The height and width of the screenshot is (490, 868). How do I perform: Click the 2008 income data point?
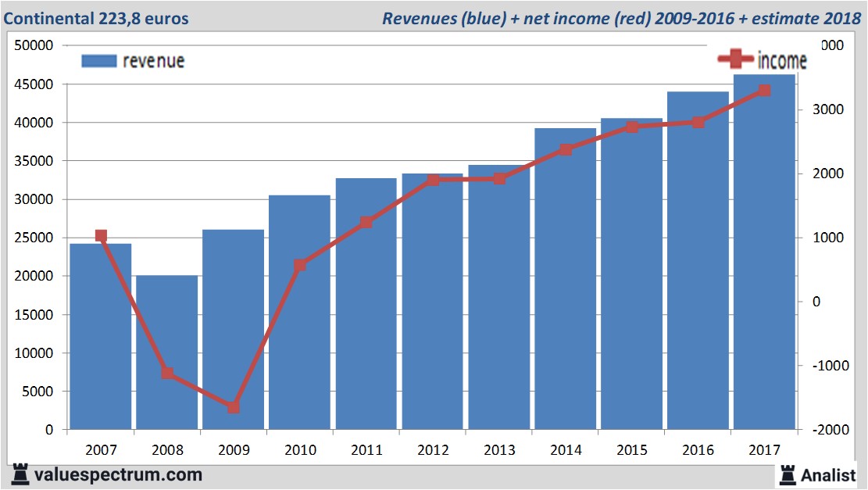tap(167, 374)
